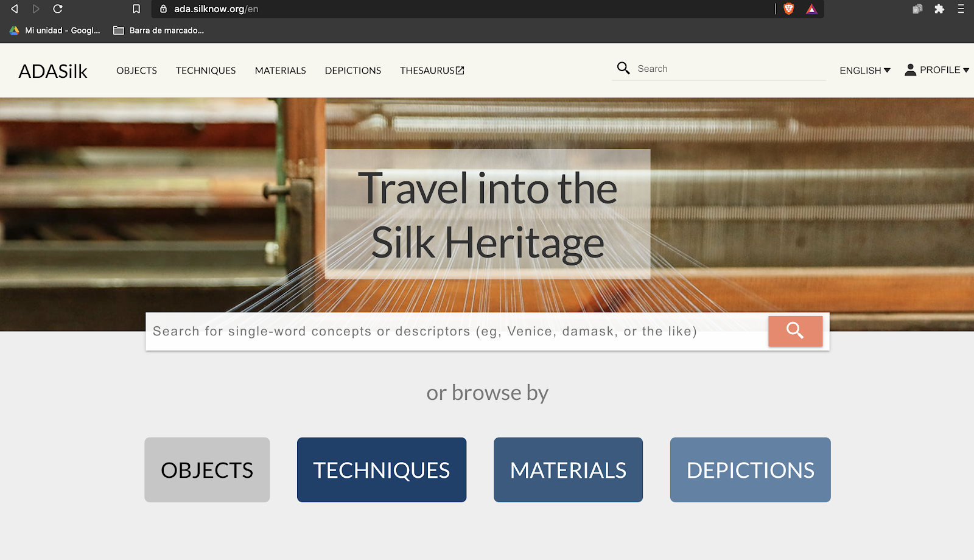Click the bookmark page icon
This screenshot has height=560, width=974.
click(x=136, y=9)
